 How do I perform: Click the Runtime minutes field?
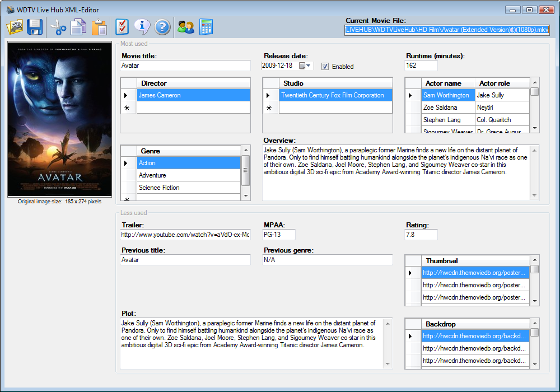(x=421, y=66)
